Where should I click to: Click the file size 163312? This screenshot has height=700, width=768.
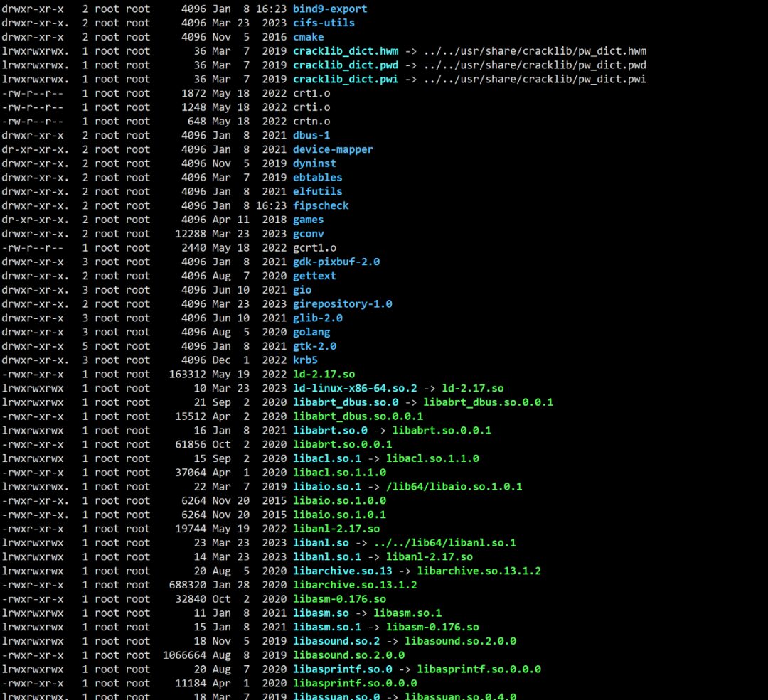(x=188, y=375)
